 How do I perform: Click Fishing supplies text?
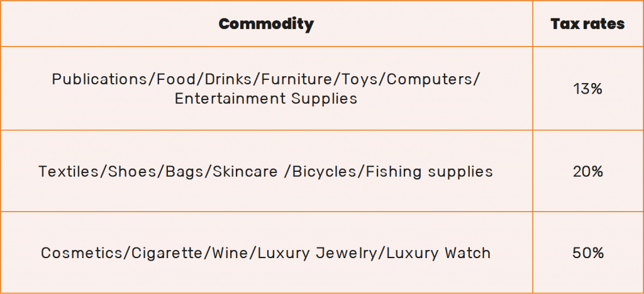pyautogui.click(x=429, y=171)
